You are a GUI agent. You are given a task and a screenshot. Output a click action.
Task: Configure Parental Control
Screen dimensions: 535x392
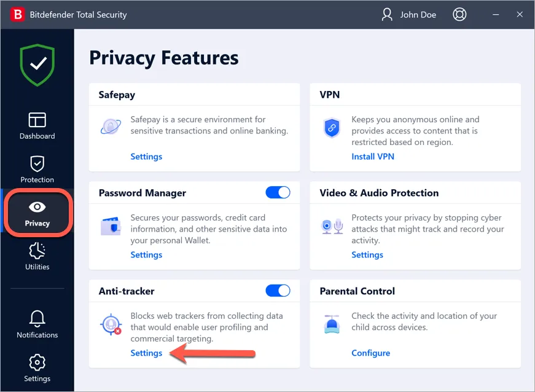pyautogui.click(x=371, y=353)
